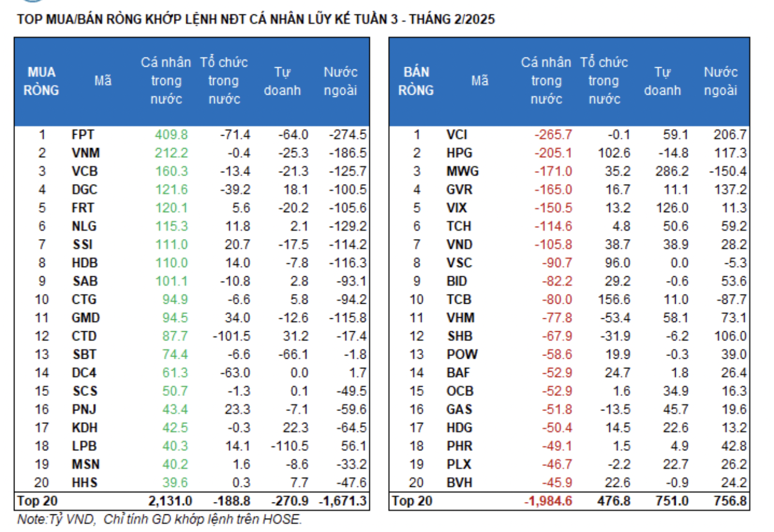Image resolution: width=774 pixels, height=532 pixels.
Task: Click the SCS ticker cell
Action: point(85,391)
